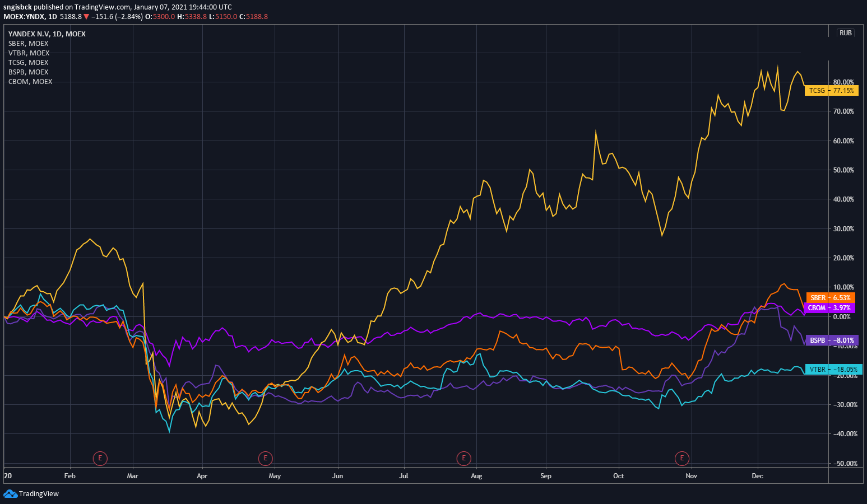This screenshot has width=867, height=504.
Task: Click the 80.00% price axis label
Action: click(x=843, y=82)
